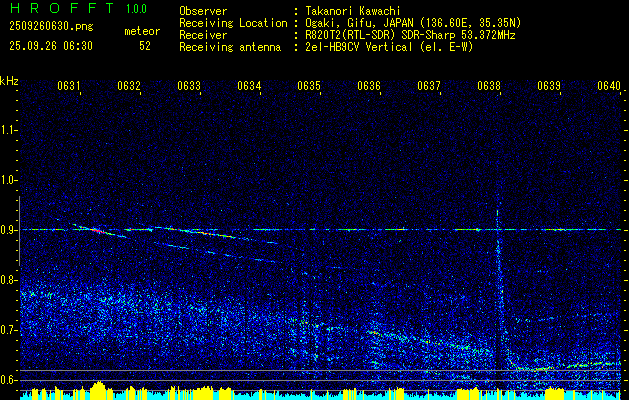Click the 0.9 kHz axis label
The width and height of the screenshot is (629, 400).
click(8, 230)
